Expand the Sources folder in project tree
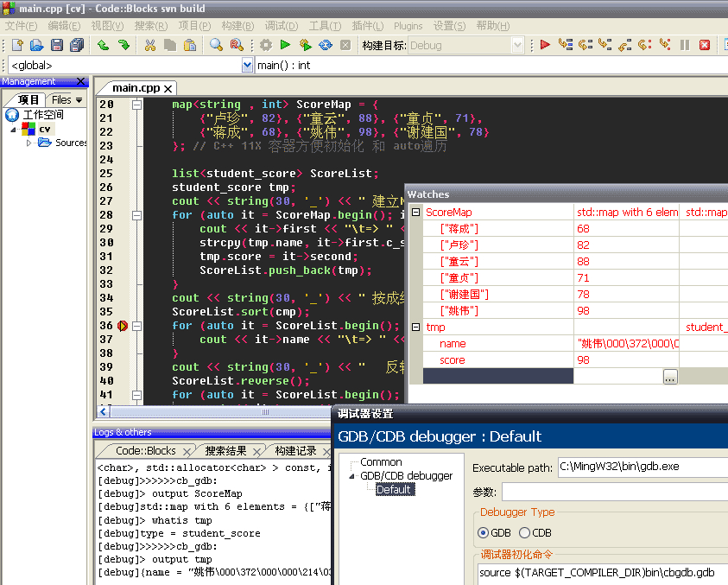Screen dimensions: 728x585 (x=28, y=143)
